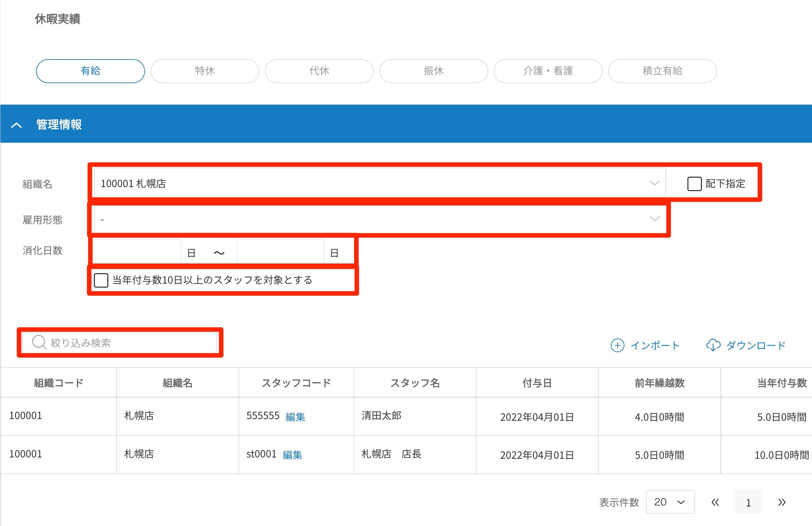Image resolution: width=812 pixels, height=526 pixels.
Task: Click the Import plus-circle icon
Action: click(617, 345)
